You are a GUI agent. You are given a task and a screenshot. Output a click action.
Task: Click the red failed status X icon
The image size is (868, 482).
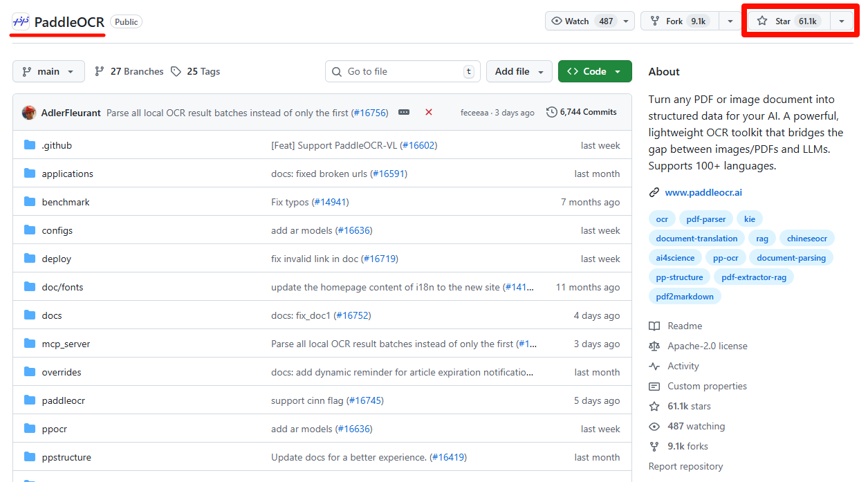point(429,112)
